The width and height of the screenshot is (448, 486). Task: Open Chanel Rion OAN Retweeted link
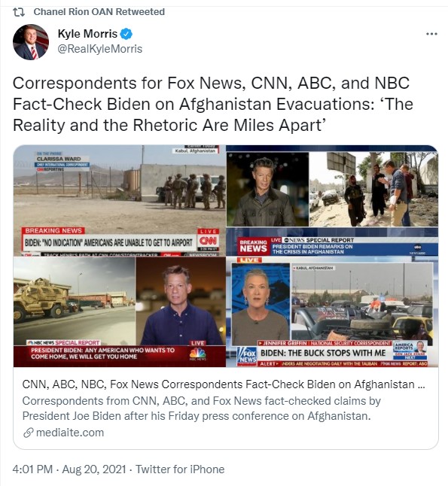pyautogui.click(x=99, y=12)
